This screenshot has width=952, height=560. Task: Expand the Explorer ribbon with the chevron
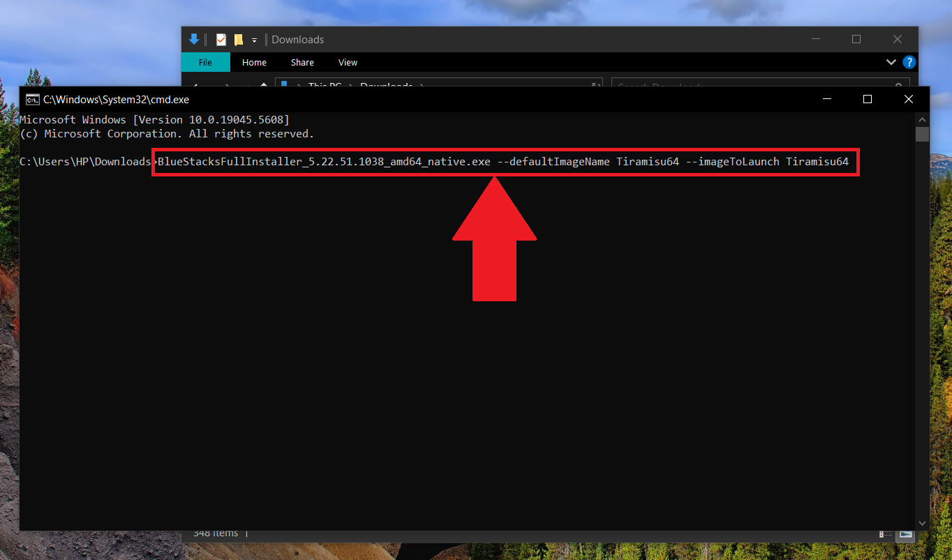pyautogui.click(x=891, y=62)
